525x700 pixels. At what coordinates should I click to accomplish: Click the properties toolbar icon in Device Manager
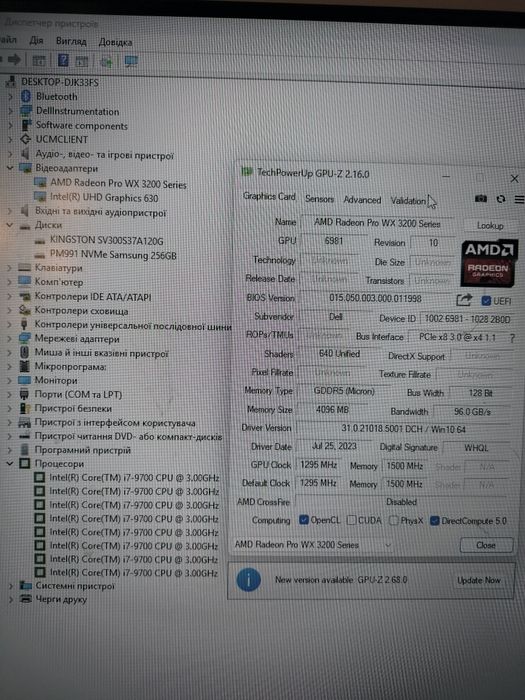pyautogui.click(x=39, y=60)
